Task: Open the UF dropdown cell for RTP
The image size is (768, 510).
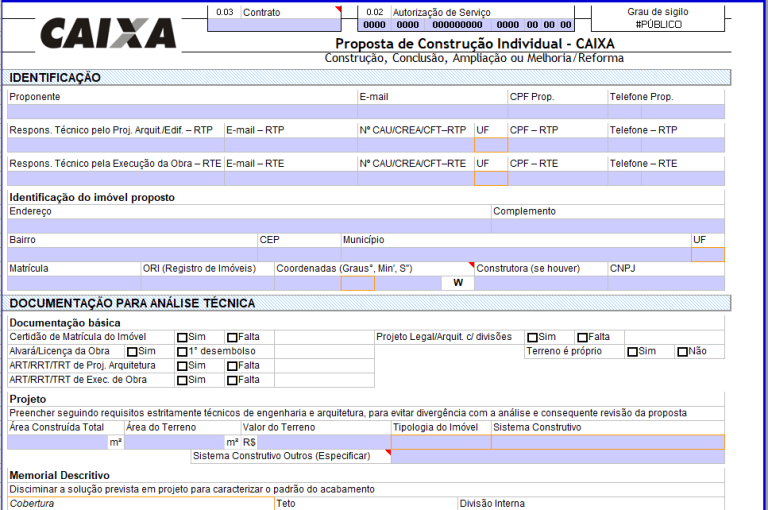Action: coord(491,145)
